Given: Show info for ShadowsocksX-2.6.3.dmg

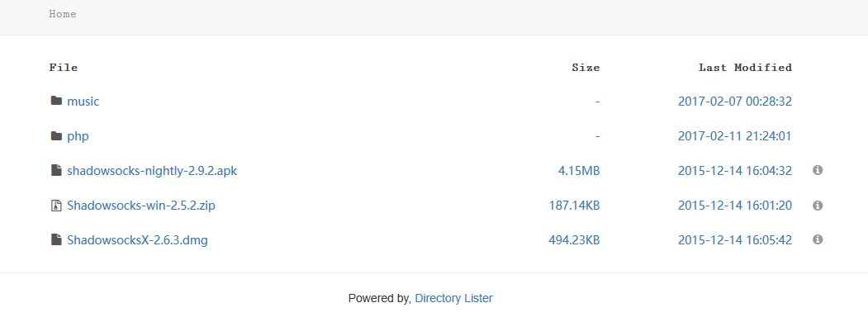Looking at the screenshot, I should tap(818, 239).
